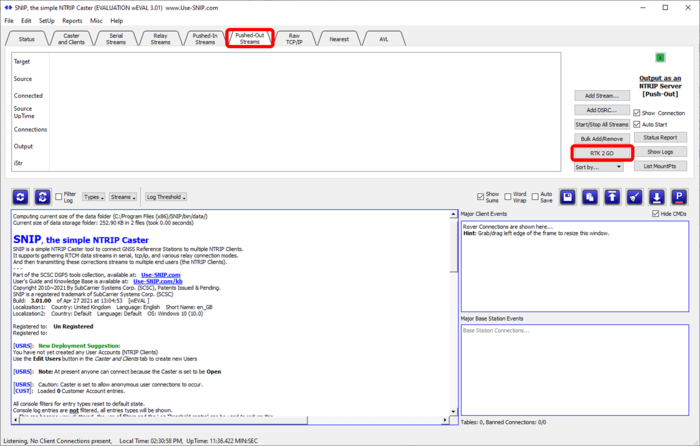Screen dimensions: 700x446
Task: Open the Reports menu
Action: tap(72, 21)
